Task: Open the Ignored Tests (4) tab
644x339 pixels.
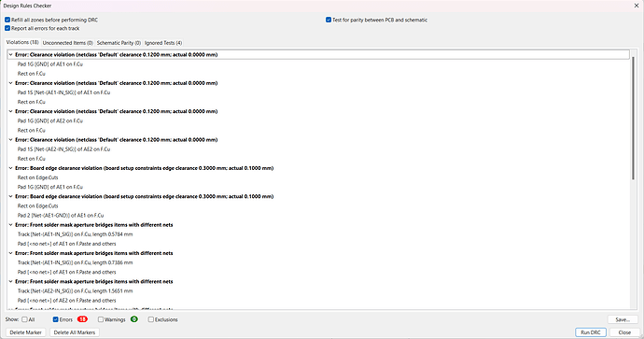Action: (x=163, y=43)
